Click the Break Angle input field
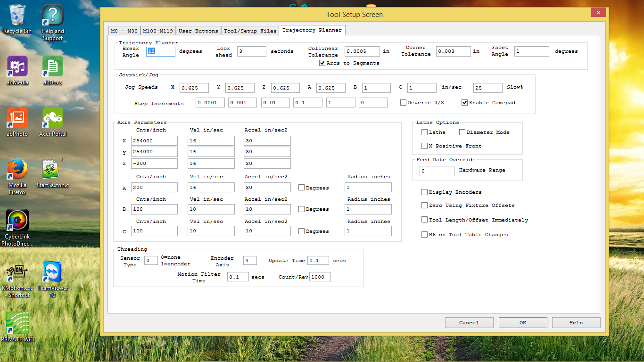The width and height of the screenshot is (644, 362). tap(161, 51)
